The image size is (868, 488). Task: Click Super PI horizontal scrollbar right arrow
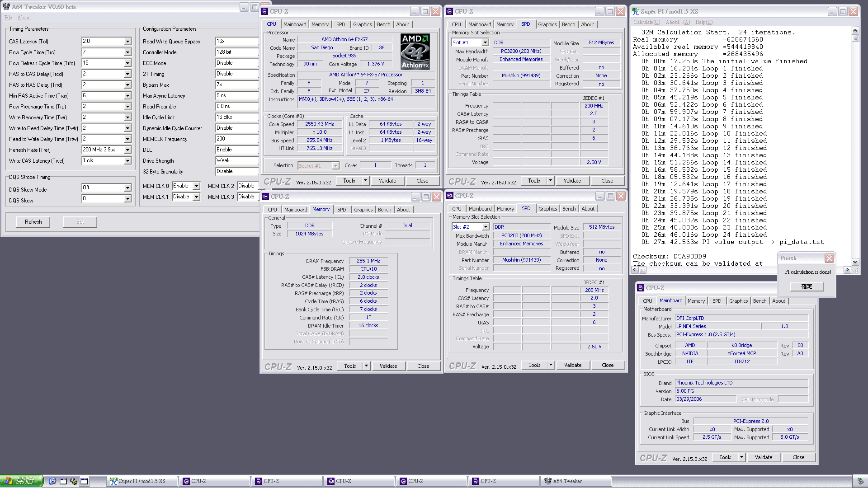pos(847,270)
